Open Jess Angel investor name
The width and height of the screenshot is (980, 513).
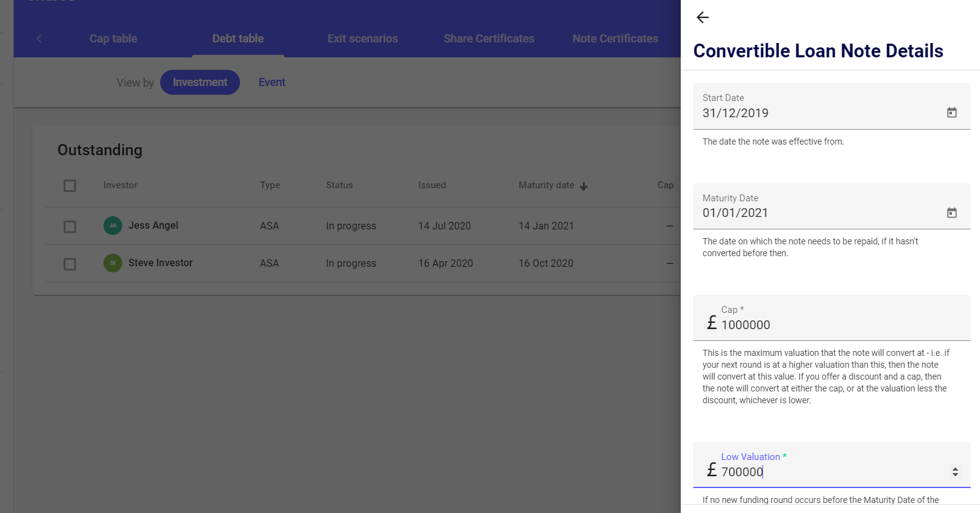153,226
